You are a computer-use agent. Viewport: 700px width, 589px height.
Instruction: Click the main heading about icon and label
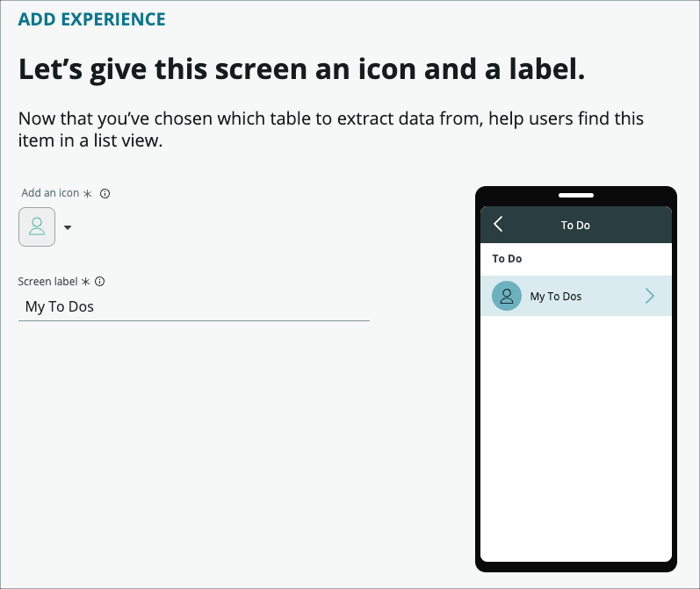tap(301, 70)
